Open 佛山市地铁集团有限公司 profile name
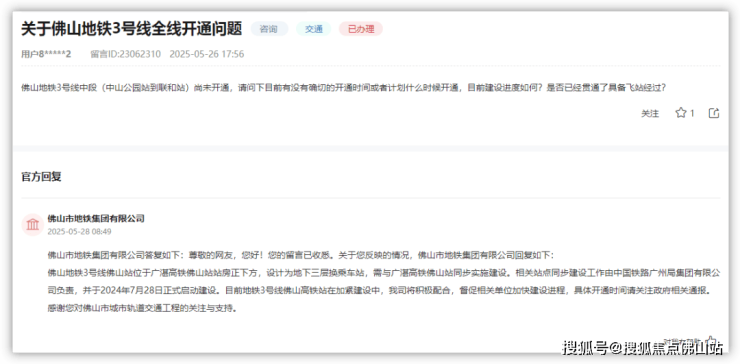The width and height of the screenshot is (740, 364). pyautogui.click(x=96, y=219)
